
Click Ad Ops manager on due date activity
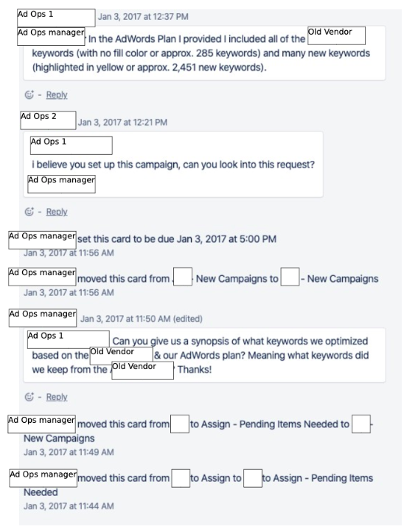42,241
